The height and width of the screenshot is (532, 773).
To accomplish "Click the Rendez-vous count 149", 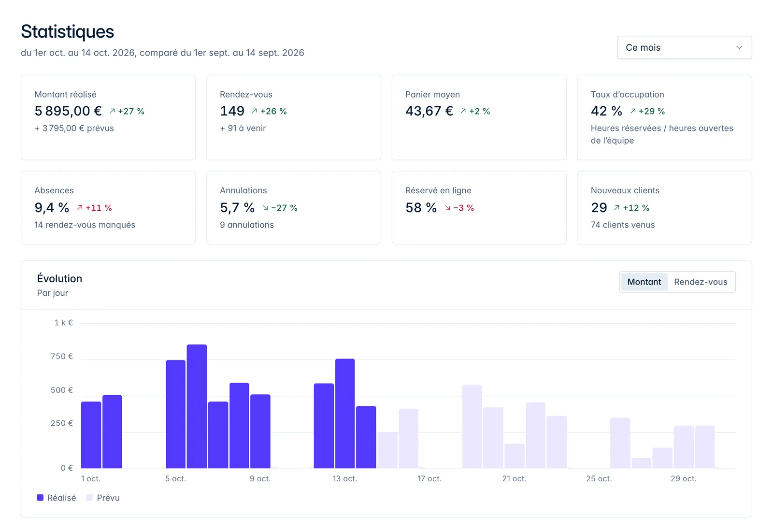I will pos(232,111).
